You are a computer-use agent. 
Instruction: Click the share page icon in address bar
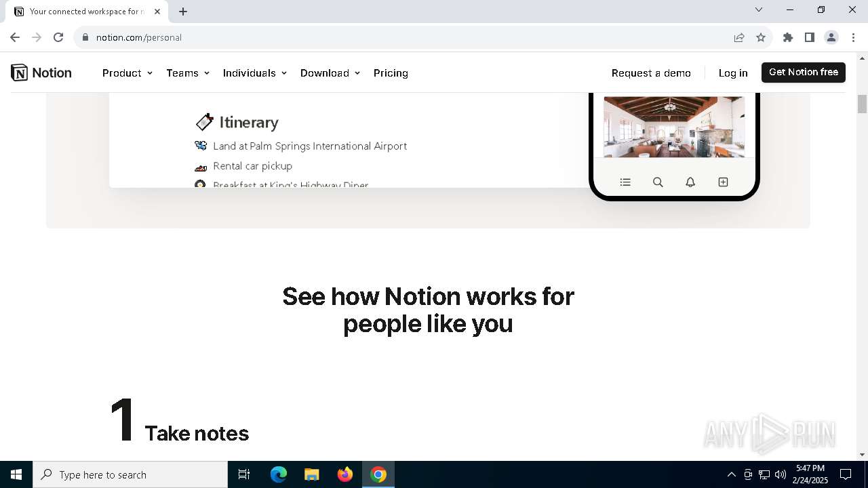[739, 37]
